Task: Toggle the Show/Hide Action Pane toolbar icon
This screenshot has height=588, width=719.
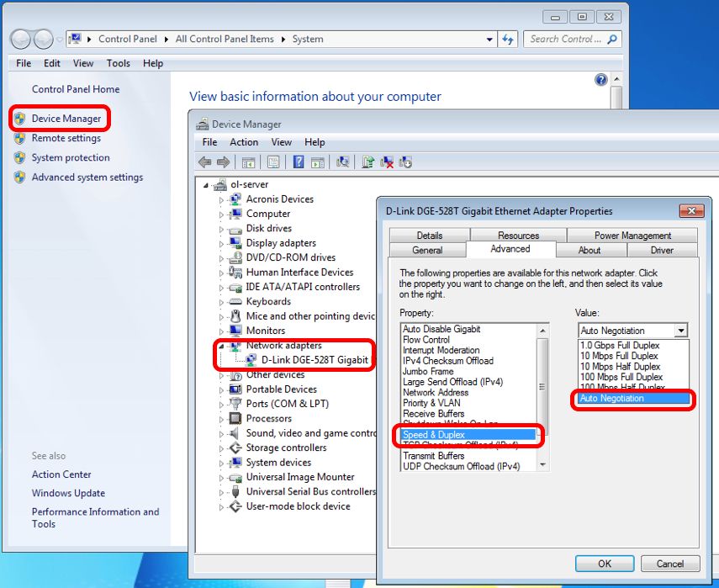Action: pos(317,162)
